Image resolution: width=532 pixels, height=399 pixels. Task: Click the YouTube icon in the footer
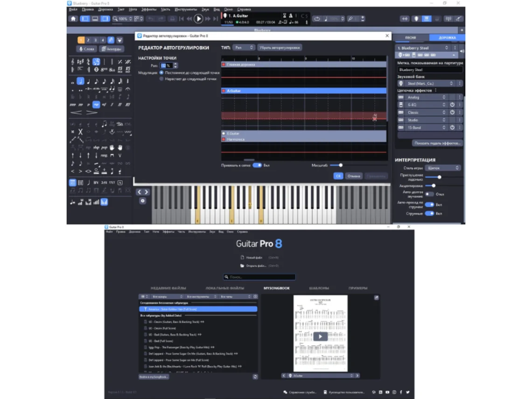[387, 392]
